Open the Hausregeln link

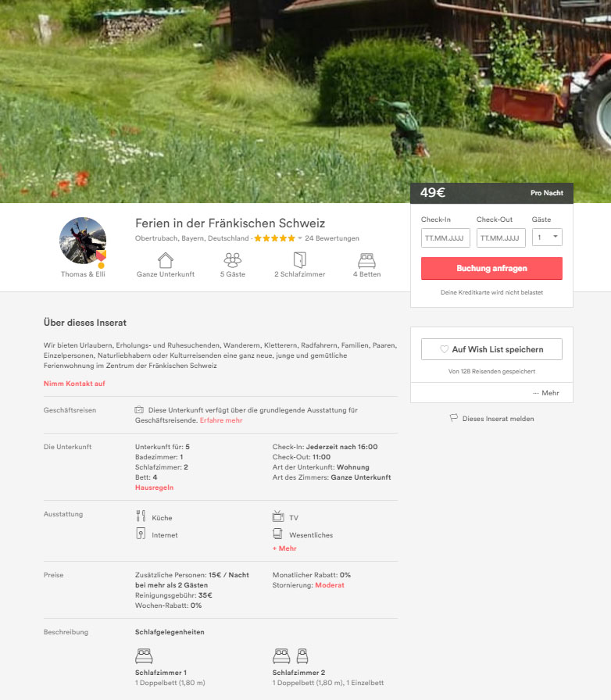click(x=154, y=487)
